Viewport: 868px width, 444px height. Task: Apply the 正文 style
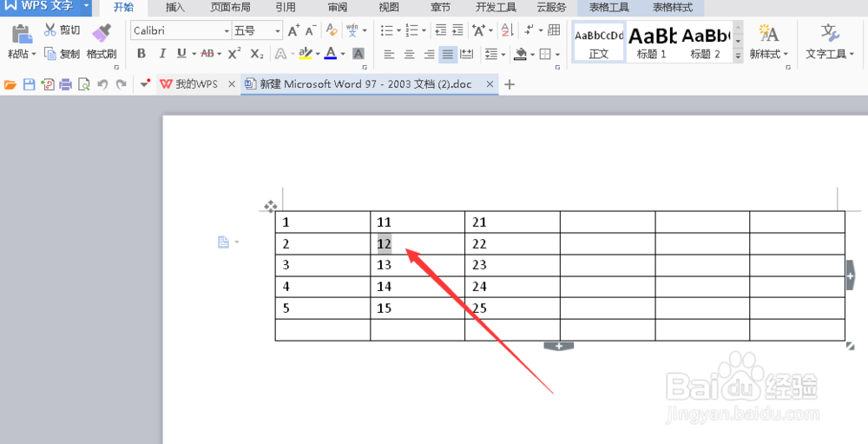coord(598,42)
